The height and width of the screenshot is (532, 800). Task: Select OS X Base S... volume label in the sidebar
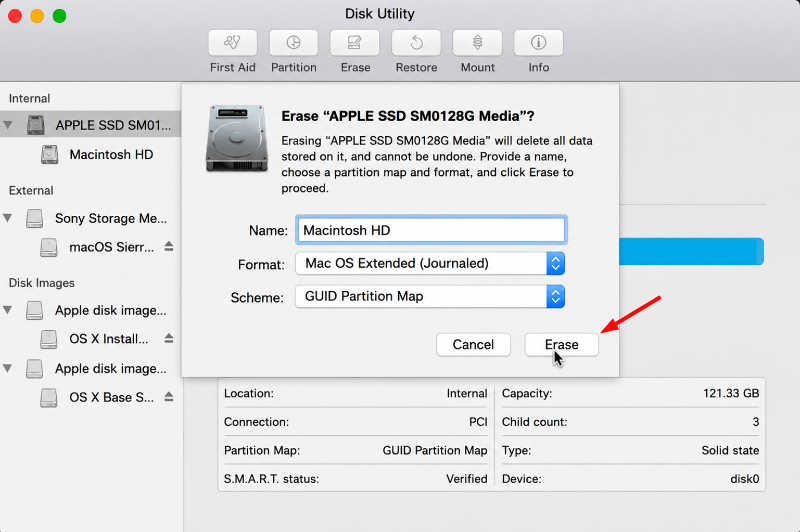point(111,397)
